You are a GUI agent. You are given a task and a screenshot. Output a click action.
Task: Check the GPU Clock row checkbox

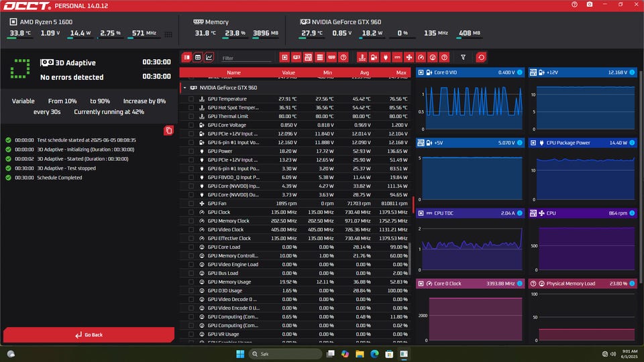[191, 213]
